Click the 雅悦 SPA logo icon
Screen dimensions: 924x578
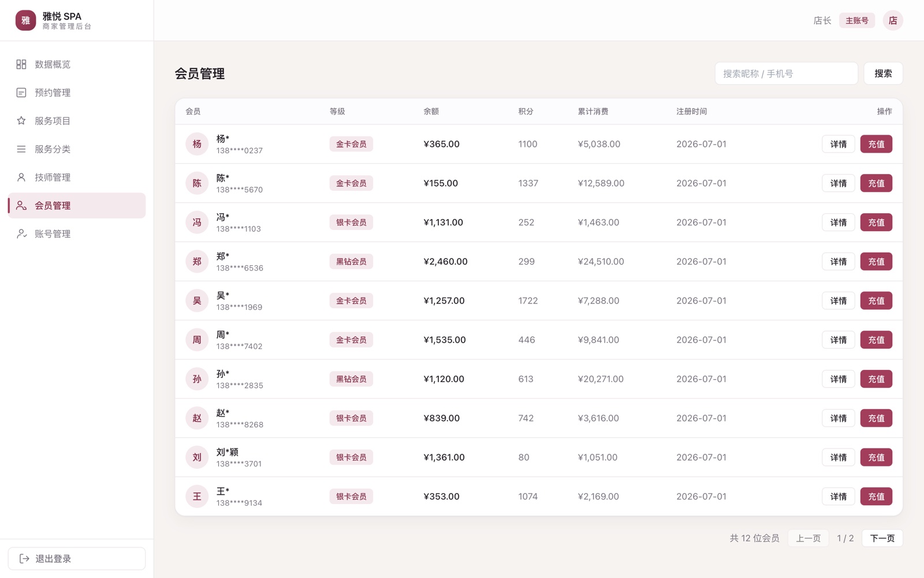[x=25, y=20]
